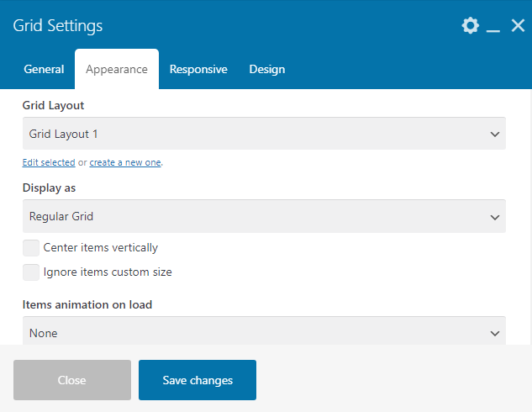
Task: Click the Center items vertically label
Action: 100,248
